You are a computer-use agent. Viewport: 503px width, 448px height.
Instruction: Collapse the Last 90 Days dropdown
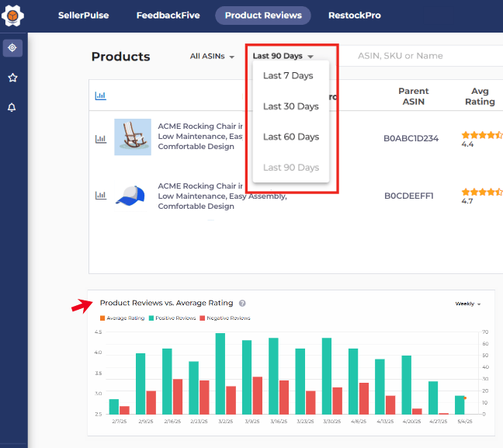point(283,56)
